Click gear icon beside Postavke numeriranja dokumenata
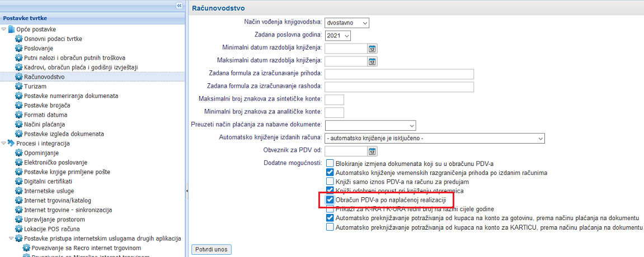 tap(19, 96)
